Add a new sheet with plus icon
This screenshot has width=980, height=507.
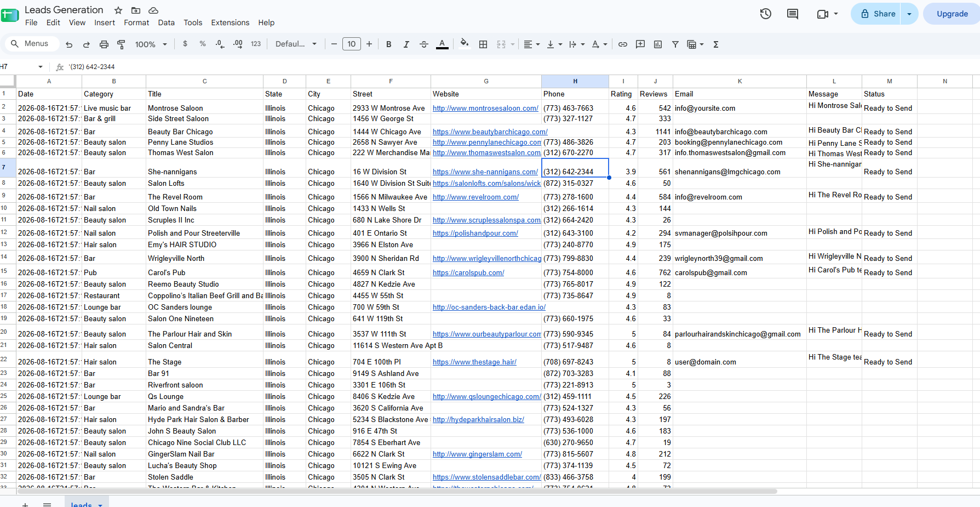(25, 504)
